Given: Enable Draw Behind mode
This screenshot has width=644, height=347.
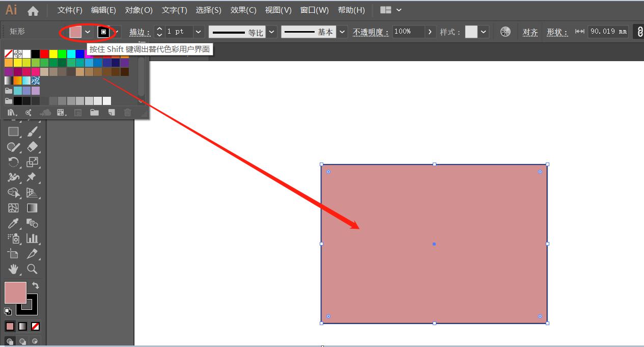Looking at the screenshot, I should [x=22, y=341].
